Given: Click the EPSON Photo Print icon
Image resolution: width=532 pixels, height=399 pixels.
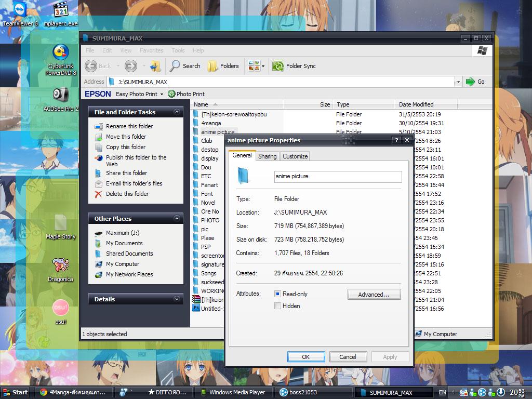Looking at the screenshot, I should click(171, 94).
